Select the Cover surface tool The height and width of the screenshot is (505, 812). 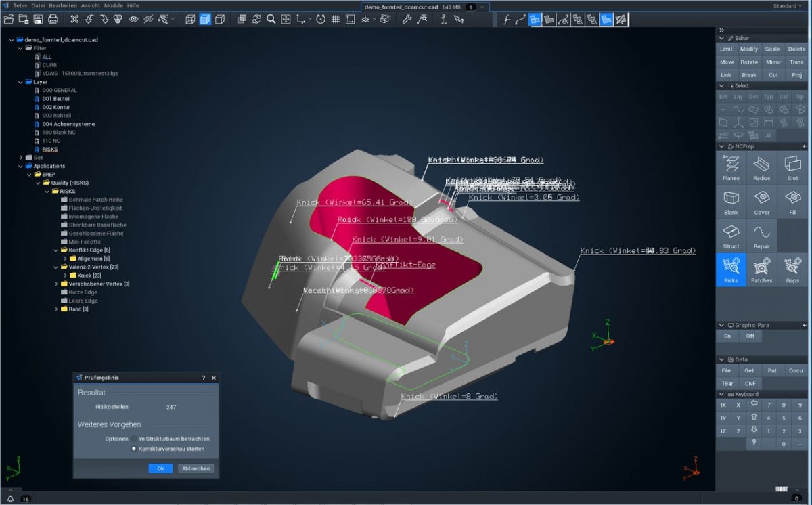click(762, 201)
